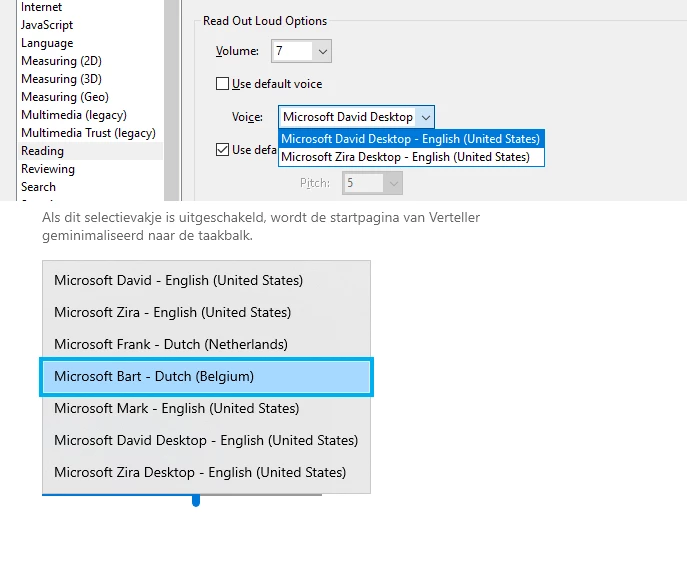Pick Microsoft Frank - Dutch (Netherlands)
This screenshot has width=687, height=563.
tap(206, 344)
